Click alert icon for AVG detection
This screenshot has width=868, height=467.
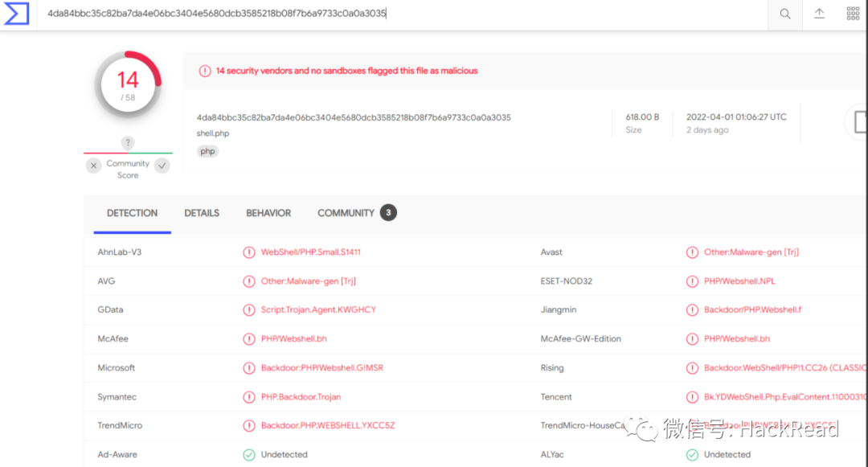pos(249,281)
